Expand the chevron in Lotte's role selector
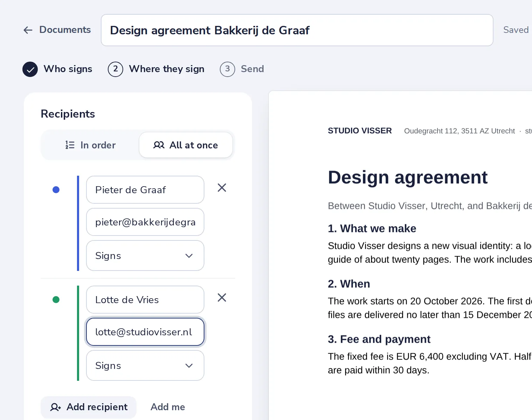 point(189,366)
